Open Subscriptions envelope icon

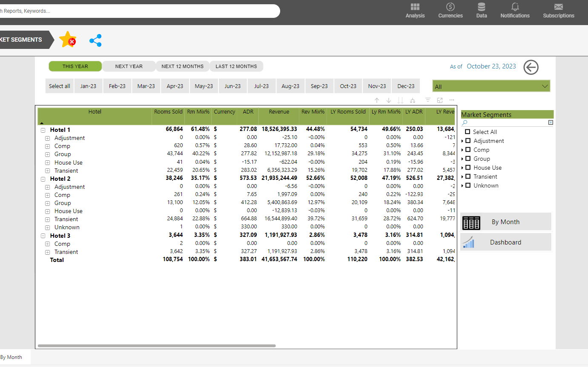point(558,7)
